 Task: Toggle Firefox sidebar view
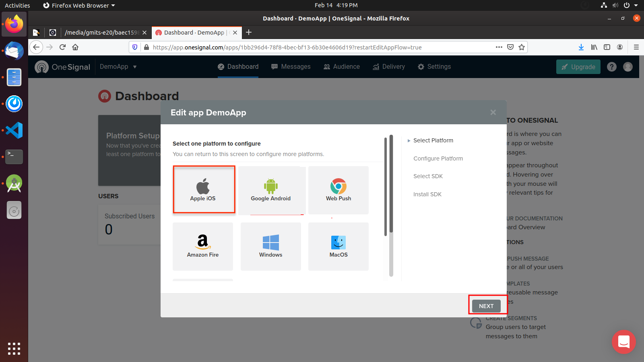tap(607, 47)
